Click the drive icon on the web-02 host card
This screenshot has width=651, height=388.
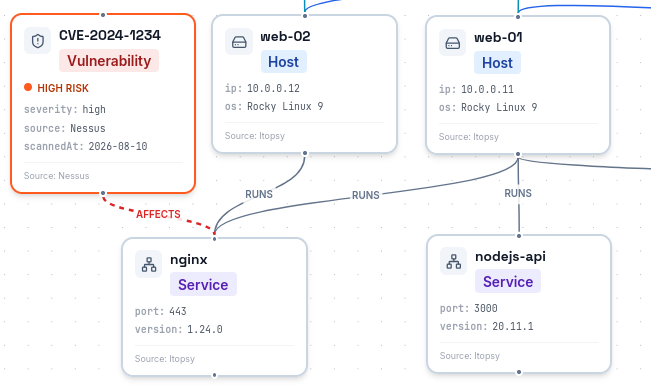click(239, 41)
